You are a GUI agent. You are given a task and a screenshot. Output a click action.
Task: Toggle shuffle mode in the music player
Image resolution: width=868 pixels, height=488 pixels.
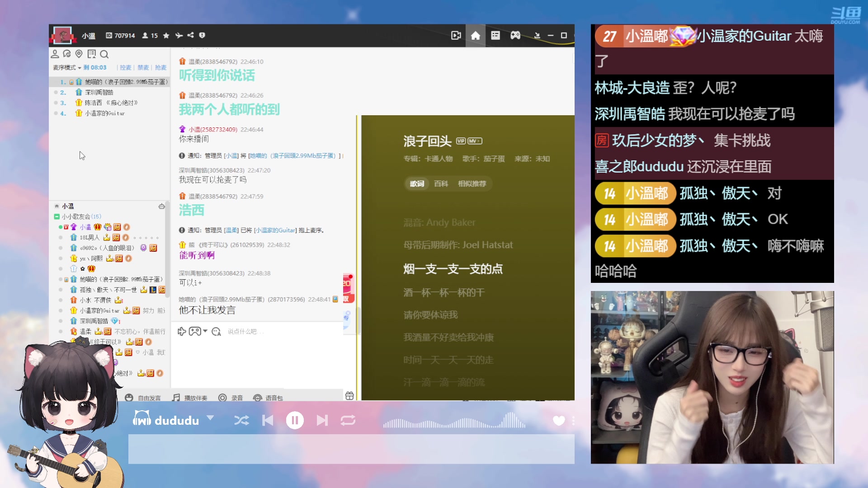[x=241, y=421]
